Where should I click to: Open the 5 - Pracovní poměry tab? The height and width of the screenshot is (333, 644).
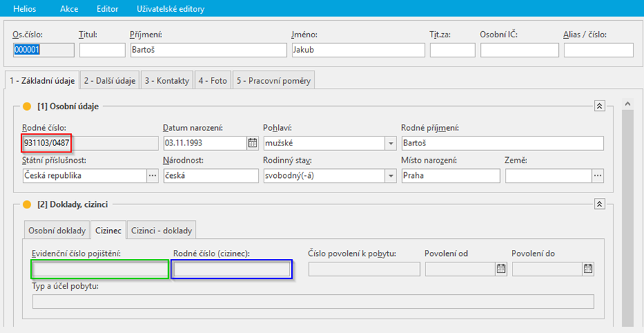pos(274,80)
